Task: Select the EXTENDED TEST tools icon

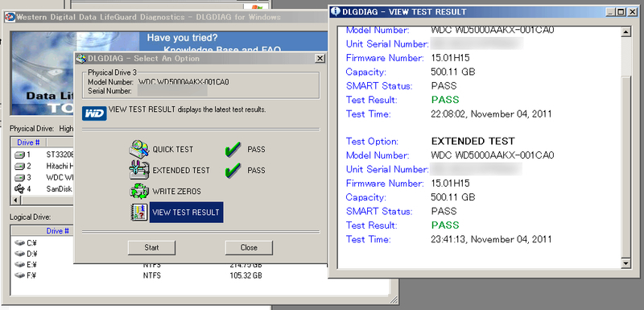Action: 139,170
